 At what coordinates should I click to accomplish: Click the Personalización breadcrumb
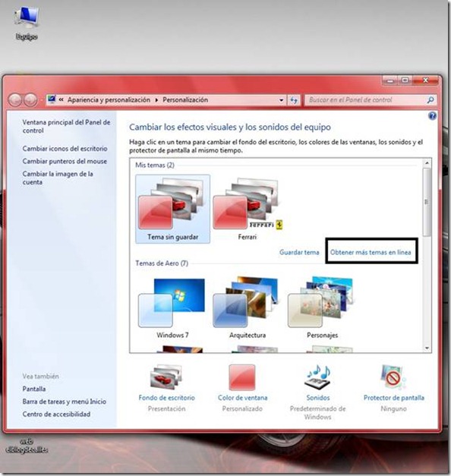coord(185,99)
